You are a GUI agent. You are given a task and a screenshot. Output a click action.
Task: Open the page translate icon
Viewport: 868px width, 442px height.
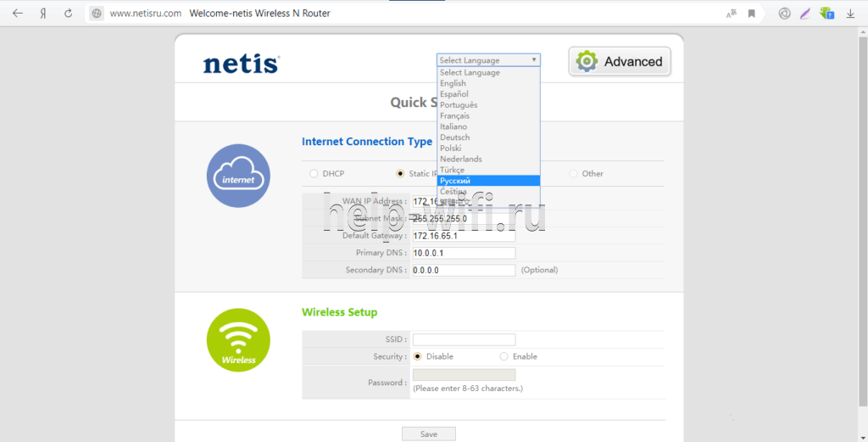click(731, 14)
